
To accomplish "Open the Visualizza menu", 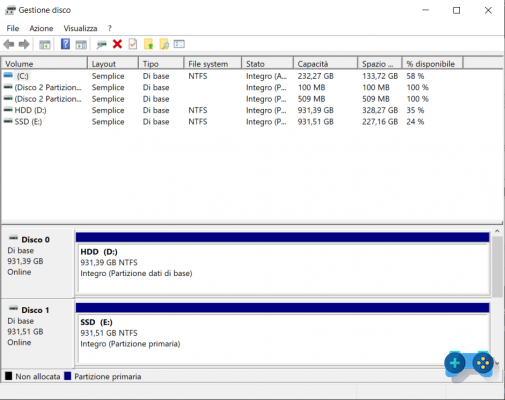I will click(x=80, y=28).
